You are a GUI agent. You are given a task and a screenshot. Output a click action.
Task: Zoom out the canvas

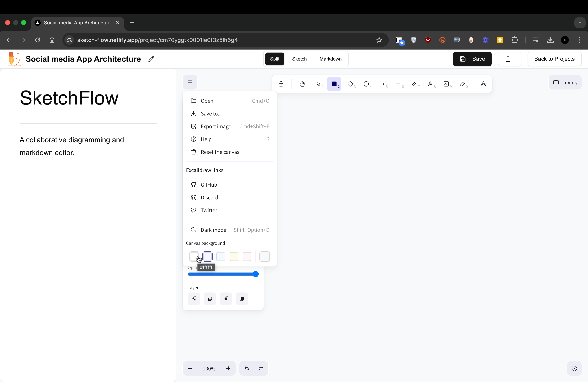(x=190, y=368)
